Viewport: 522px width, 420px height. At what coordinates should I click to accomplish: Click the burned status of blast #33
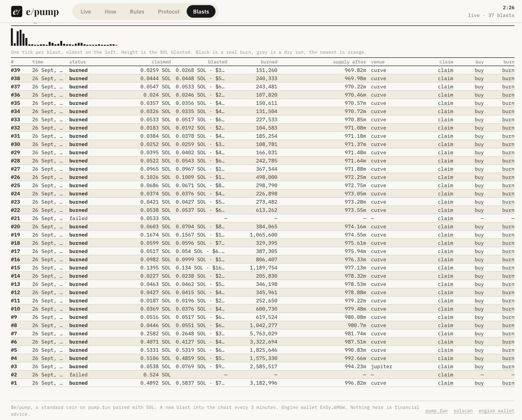point(78,120)
